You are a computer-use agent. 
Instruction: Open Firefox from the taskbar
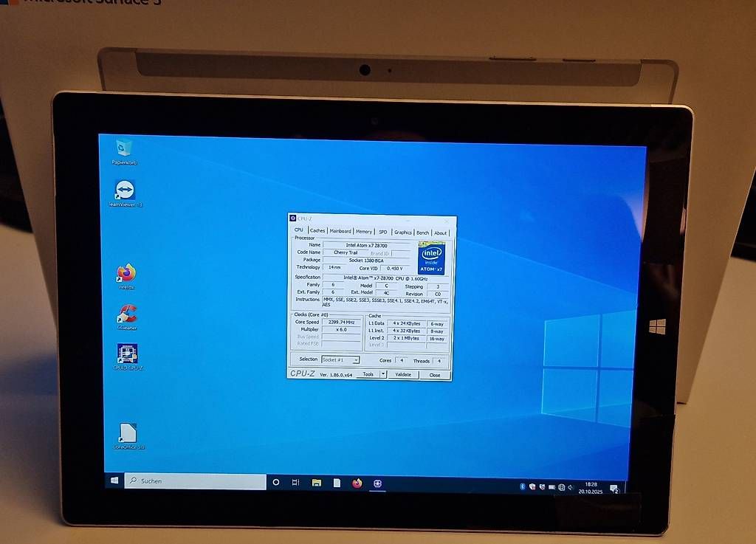(x=357, y=483)
